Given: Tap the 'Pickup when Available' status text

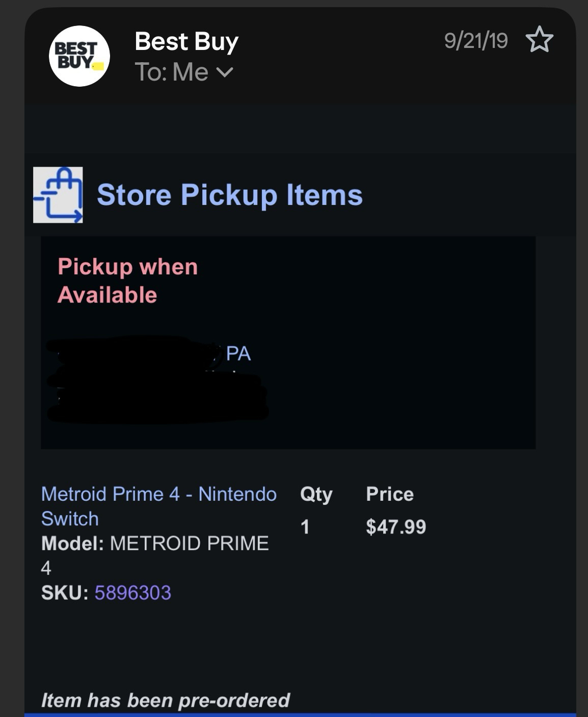Looking at the screenshot, I should click(127, 280).
